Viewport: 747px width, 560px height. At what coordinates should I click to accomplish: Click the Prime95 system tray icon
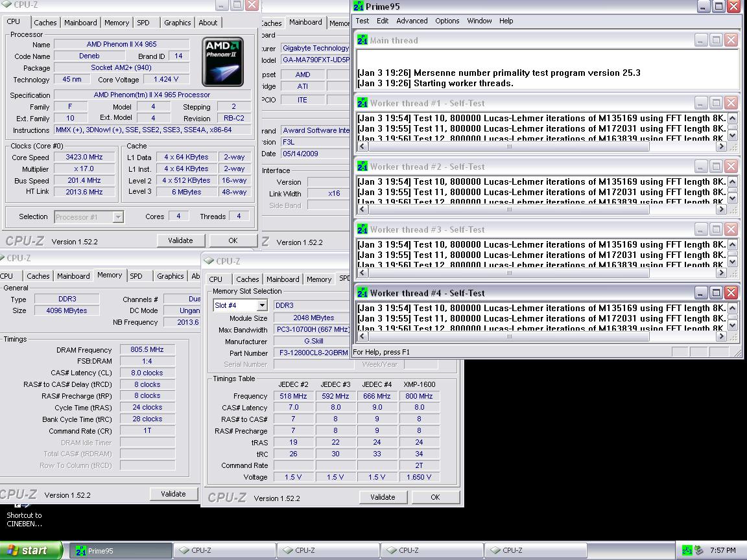click(x=687, y=550)
